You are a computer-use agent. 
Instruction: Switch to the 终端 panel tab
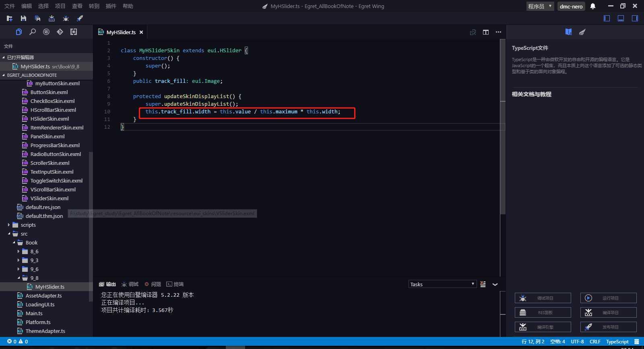coord(175,284)
